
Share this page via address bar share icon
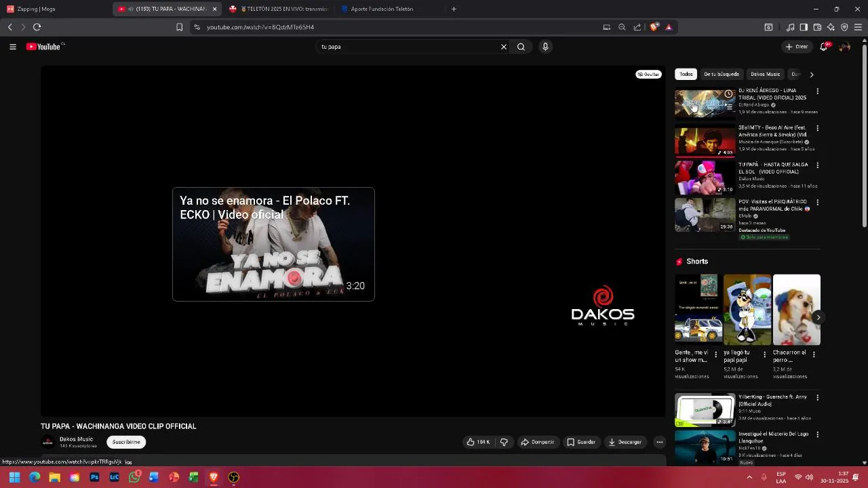click(637, 27)
